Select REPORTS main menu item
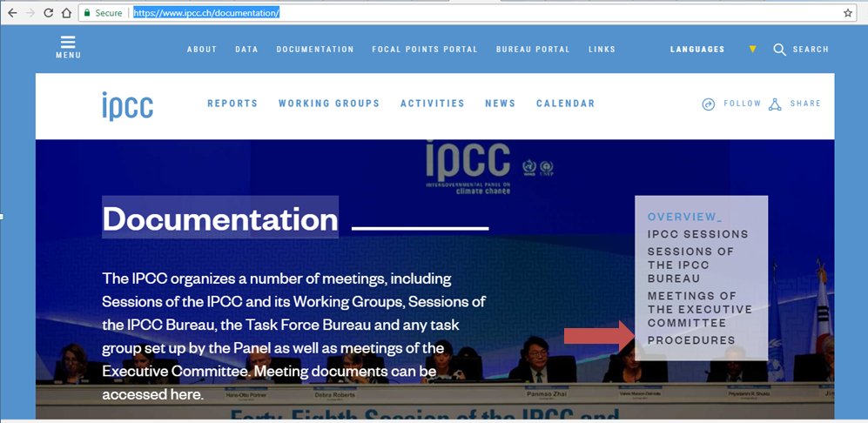 tap(232, 104)
